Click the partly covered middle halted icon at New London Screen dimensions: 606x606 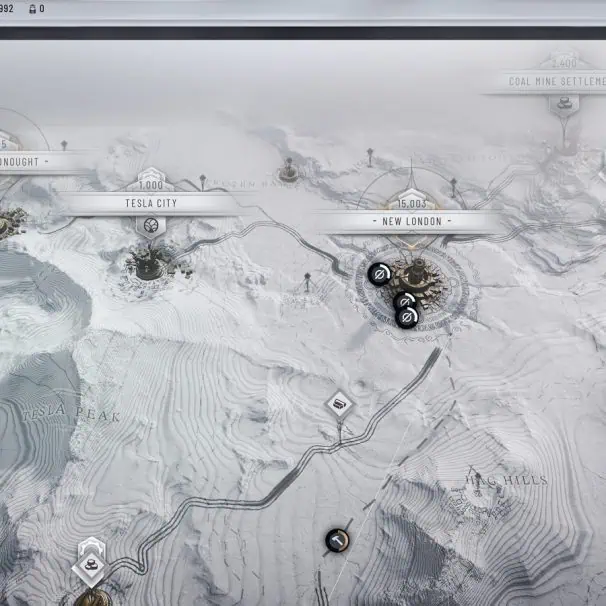pyautogui.click(x=405, y=300)
